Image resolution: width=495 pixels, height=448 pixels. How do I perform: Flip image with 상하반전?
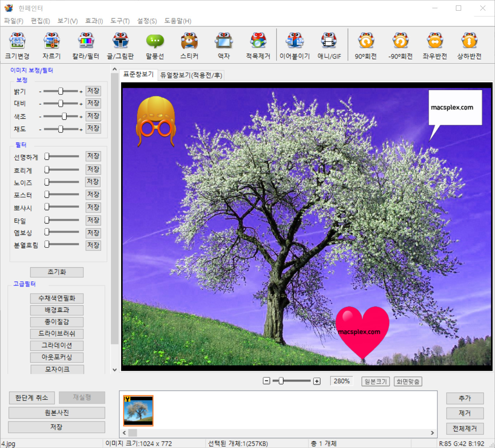click(x=469, y=46)
